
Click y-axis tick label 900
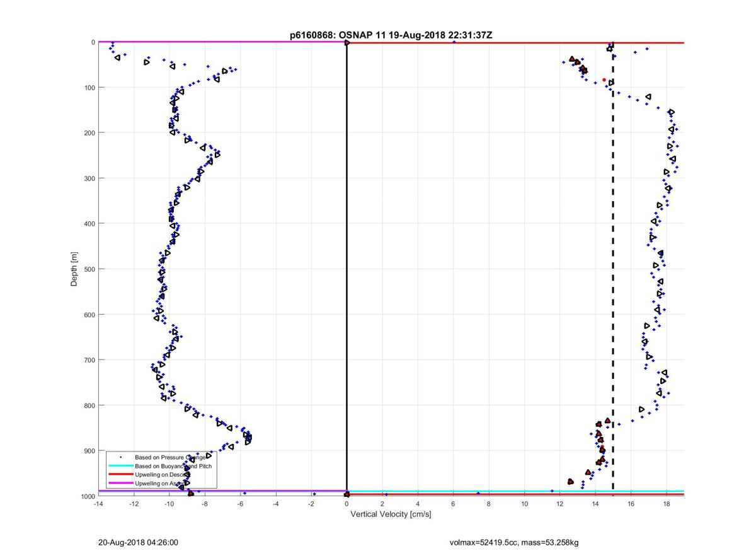click(89, 451)
